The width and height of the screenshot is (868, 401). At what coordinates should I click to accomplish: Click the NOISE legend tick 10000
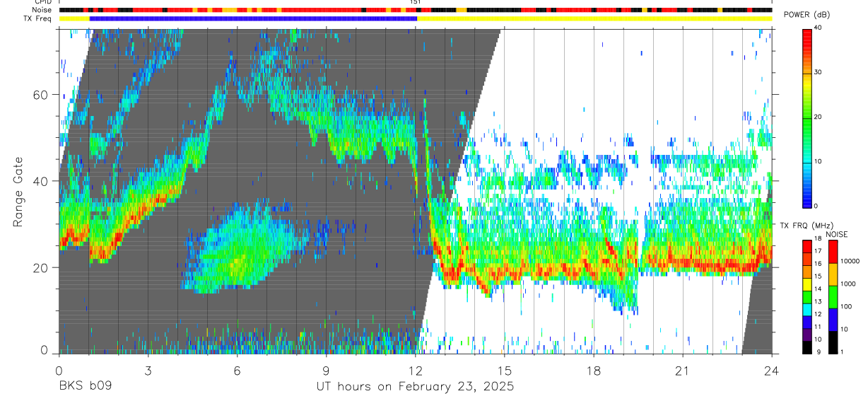(851, 262)
